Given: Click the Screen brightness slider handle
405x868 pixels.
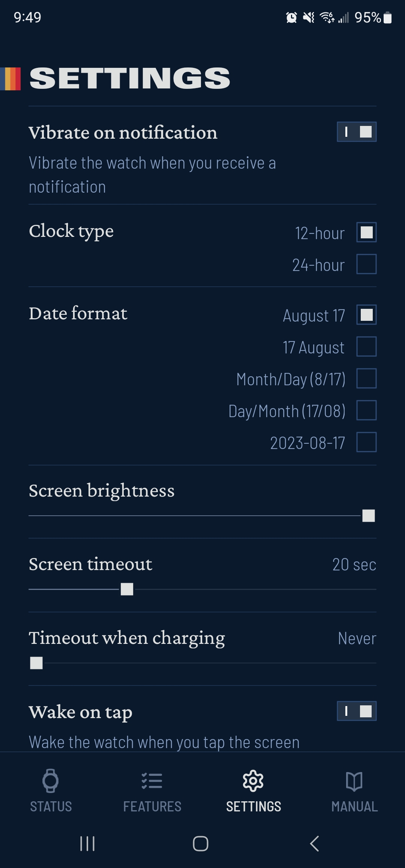Looking at the screenshot, I should [x=369, y=516].
